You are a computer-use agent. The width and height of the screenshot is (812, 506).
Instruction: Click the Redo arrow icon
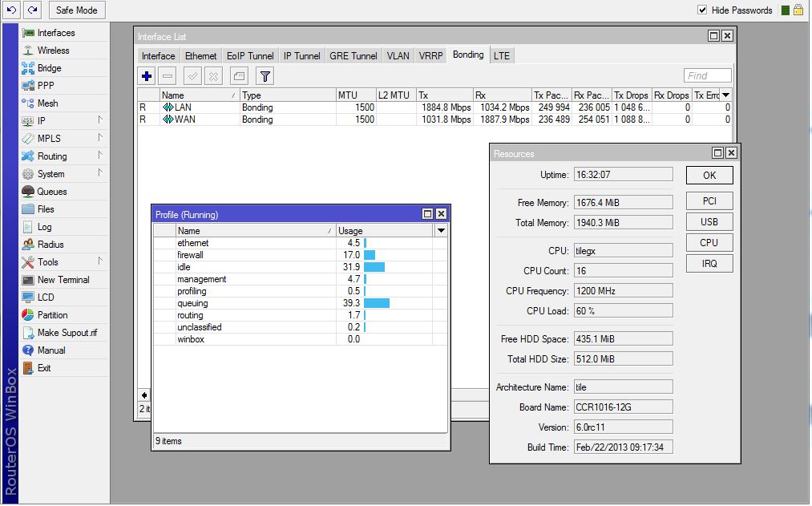pyautogui.click(x=33, y=10)
